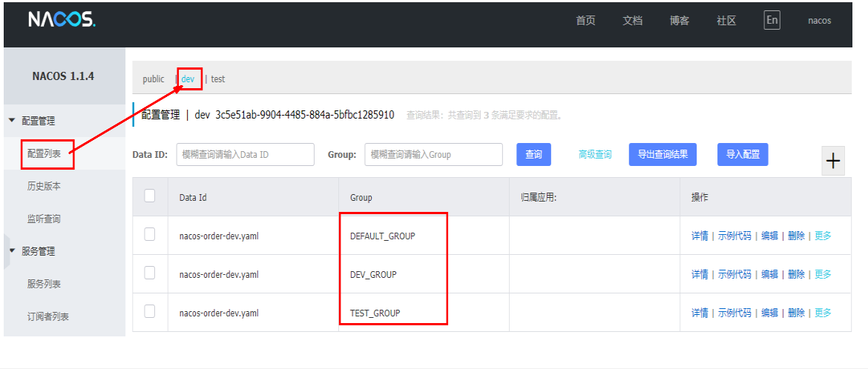The width and height of the screenshot is (868, 369).
Task: Open 首页 in the top navigation
Action: tap(585, 21)
